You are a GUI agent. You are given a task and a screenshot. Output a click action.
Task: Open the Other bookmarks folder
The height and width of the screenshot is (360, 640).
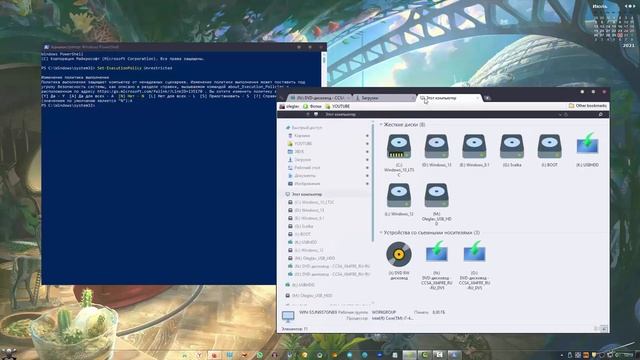point(587,106)
